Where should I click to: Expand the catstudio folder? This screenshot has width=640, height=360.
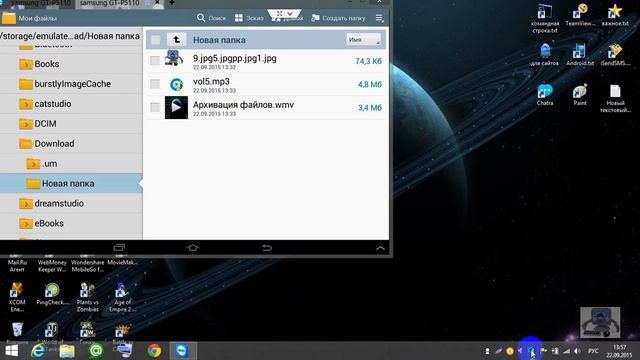(x=25, y=104)
